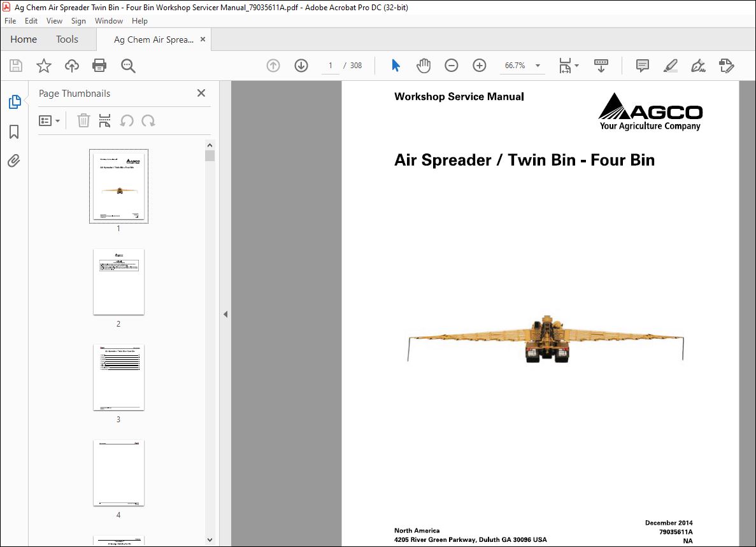Open the zoom level dropdown

[x=538, y=66]
